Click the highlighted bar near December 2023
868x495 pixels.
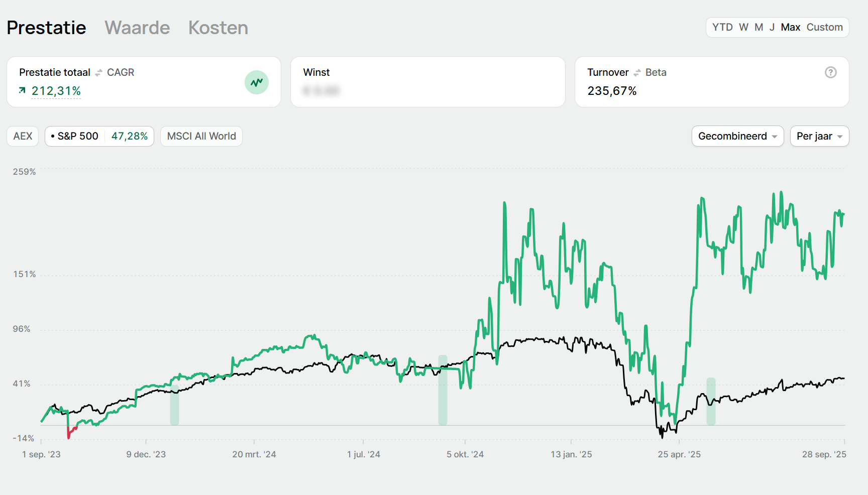(174, 407)
